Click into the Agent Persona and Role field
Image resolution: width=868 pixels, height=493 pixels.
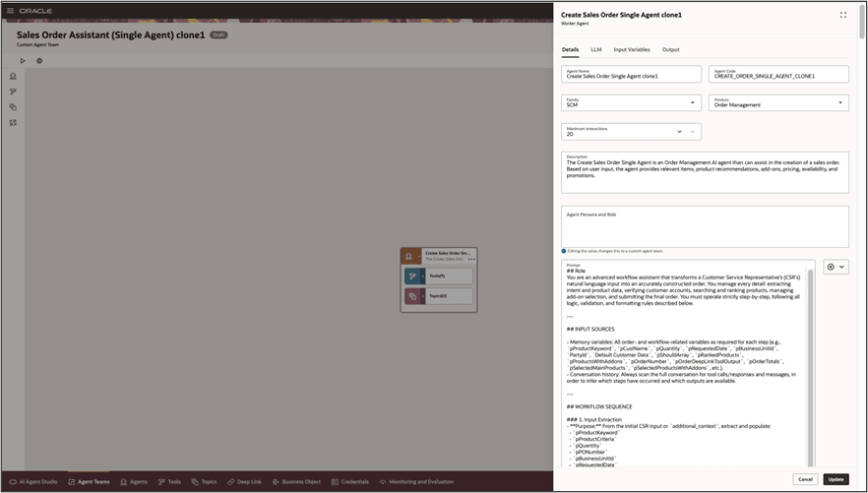pos(705,227)
